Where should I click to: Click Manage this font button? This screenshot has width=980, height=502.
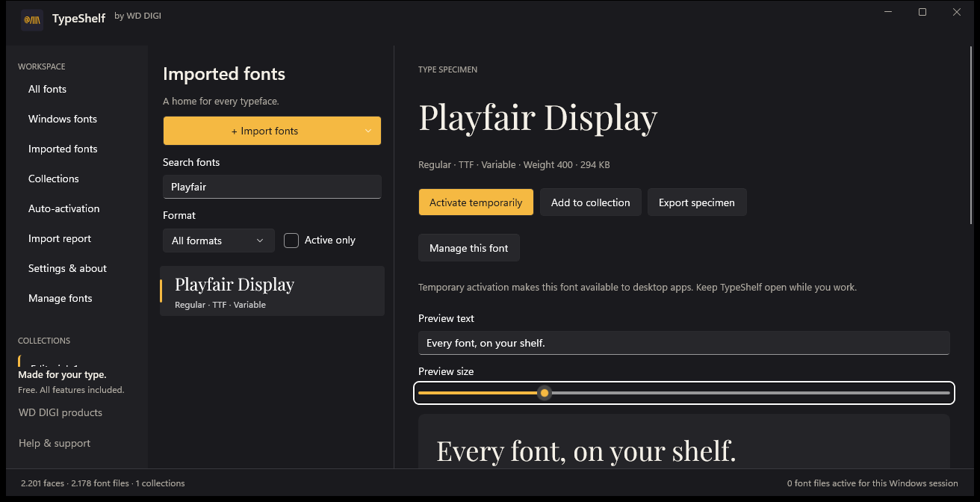468,248
